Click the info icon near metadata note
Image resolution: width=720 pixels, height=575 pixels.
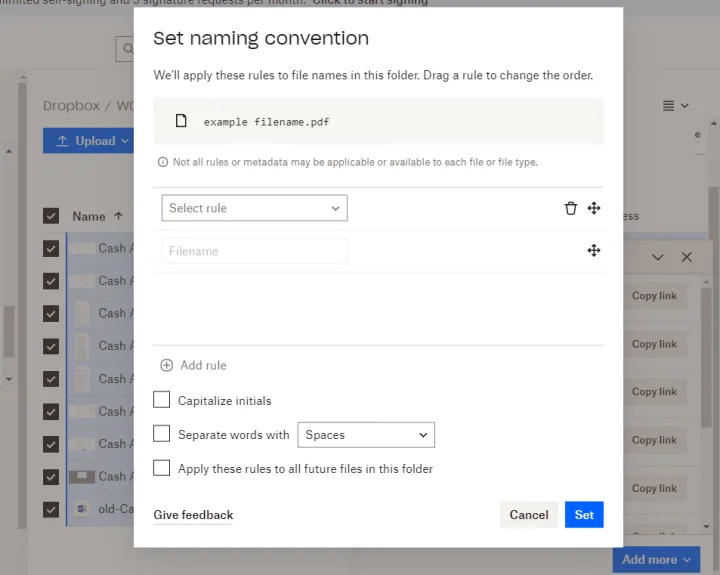pyautogui.click(x=163, y=162)
